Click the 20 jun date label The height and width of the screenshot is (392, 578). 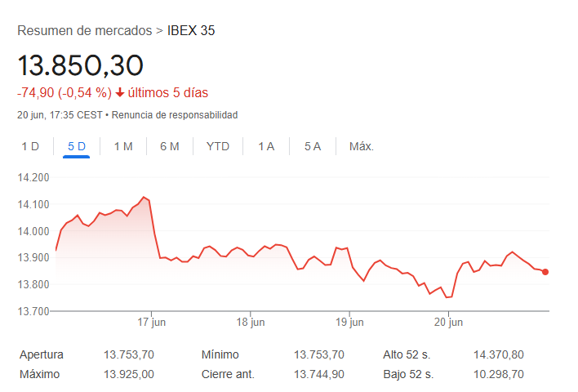[448, 323]
